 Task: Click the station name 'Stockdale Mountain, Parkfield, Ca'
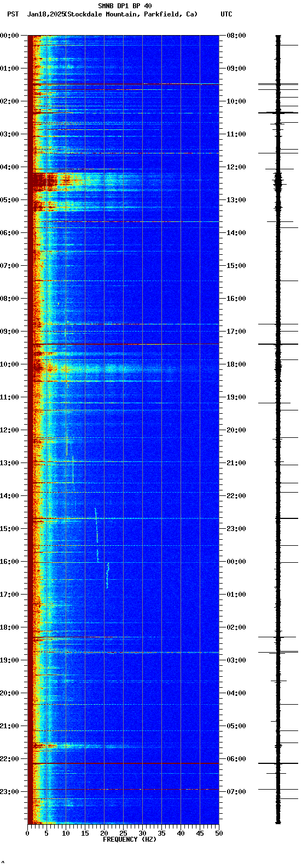point(131,14)
